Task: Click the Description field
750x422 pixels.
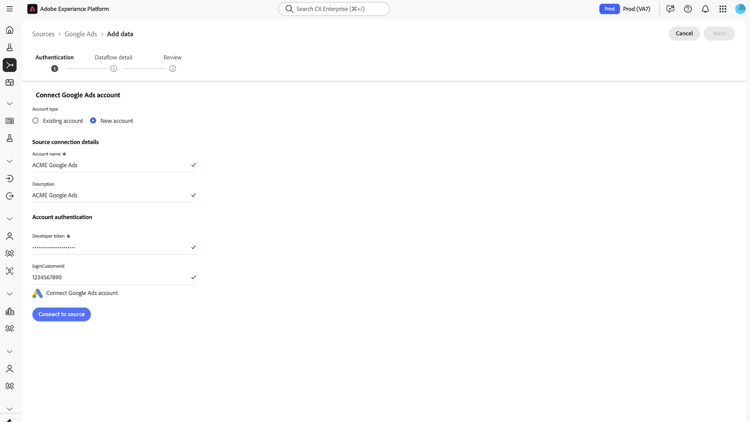Action: (114, 195)
